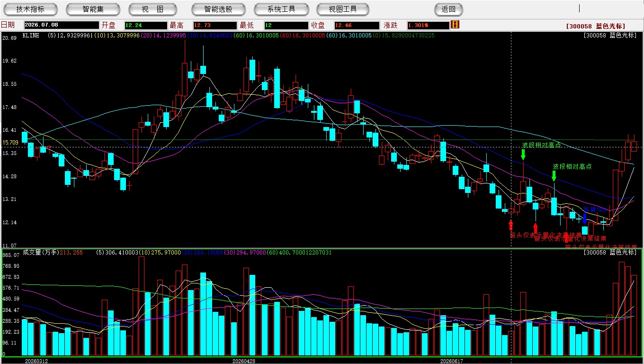Image resolution: width=644 pixels, height=364 pixels.
Task: Open 智能选股 stock screener
Action: (218, 9)
